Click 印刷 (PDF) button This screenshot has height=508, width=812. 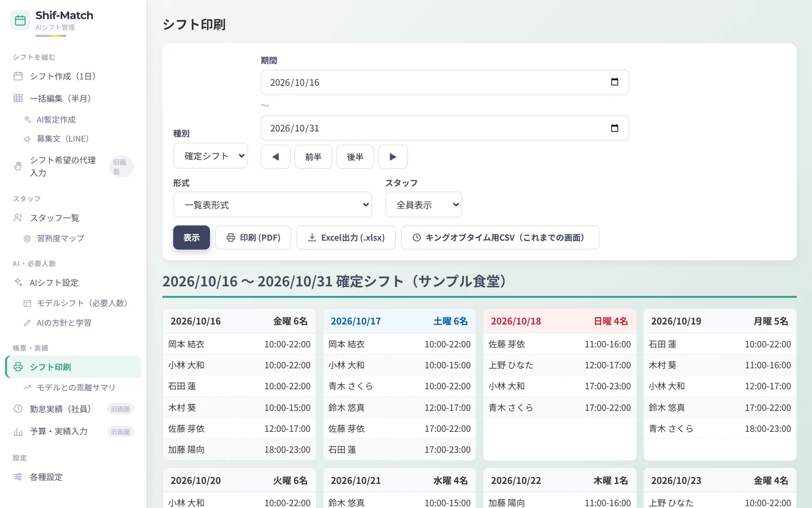(x=253, y=238)
